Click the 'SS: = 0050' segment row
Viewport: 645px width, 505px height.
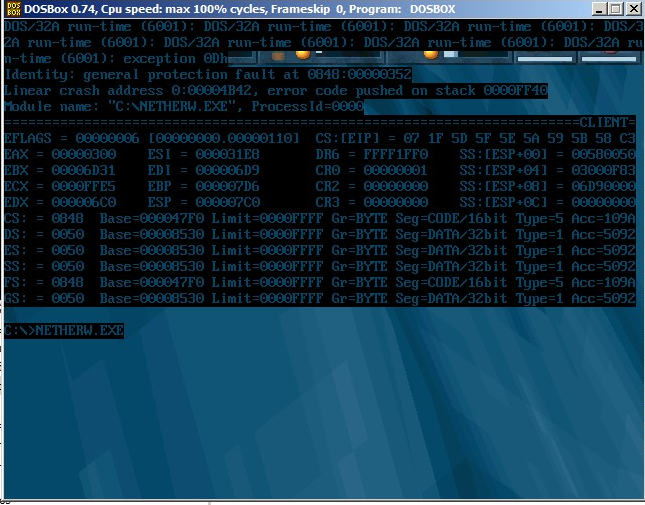[x=320, y=266]
